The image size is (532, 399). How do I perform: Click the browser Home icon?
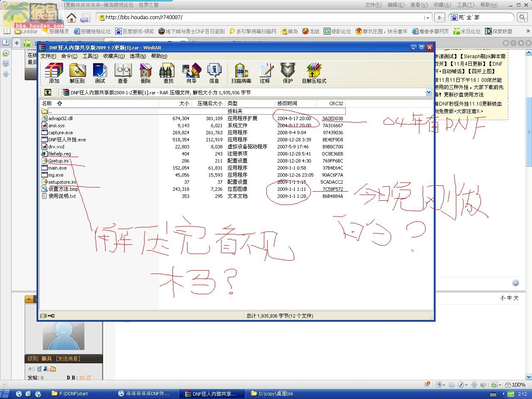pos(71,17)
